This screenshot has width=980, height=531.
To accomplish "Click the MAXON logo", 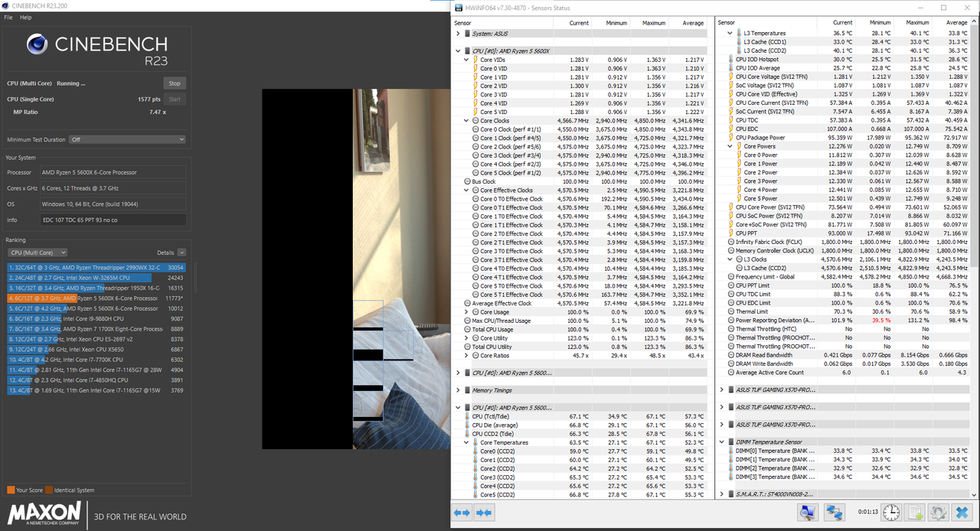I will [44, 514].
